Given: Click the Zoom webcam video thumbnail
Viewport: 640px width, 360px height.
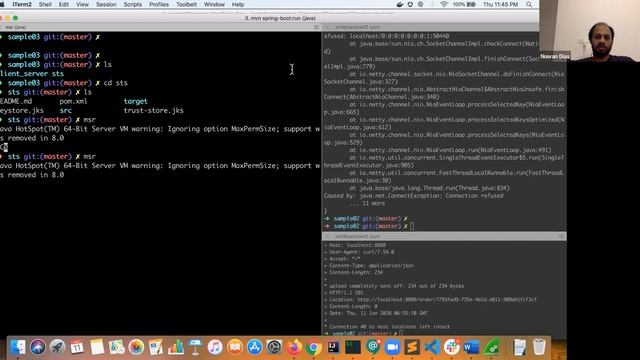Looking at the screenshot, I should point(589,31).
